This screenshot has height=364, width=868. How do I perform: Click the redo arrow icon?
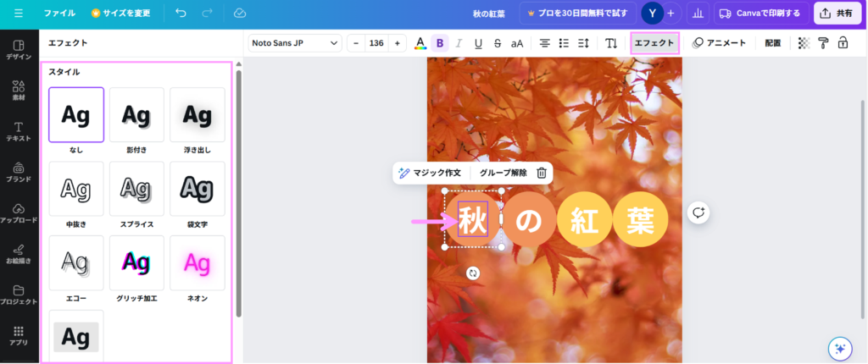coord(208,14)
